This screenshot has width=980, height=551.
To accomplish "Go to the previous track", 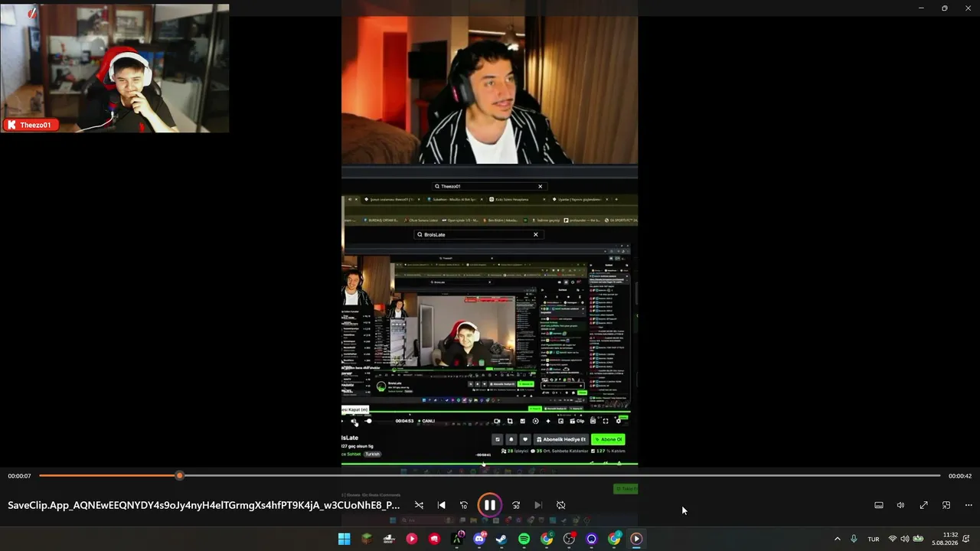I will (441, 505).
